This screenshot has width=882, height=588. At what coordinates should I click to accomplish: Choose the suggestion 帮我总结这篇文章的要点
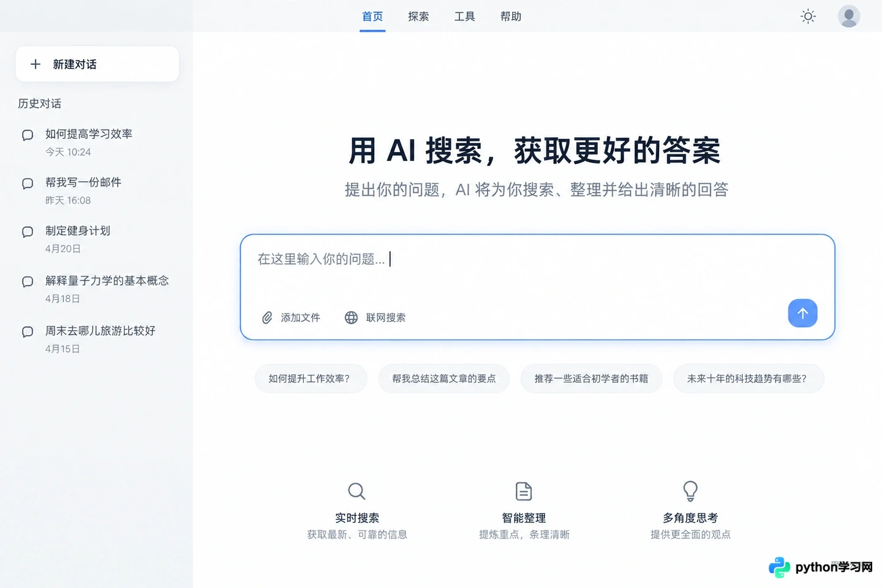click(x=444, y=379)
